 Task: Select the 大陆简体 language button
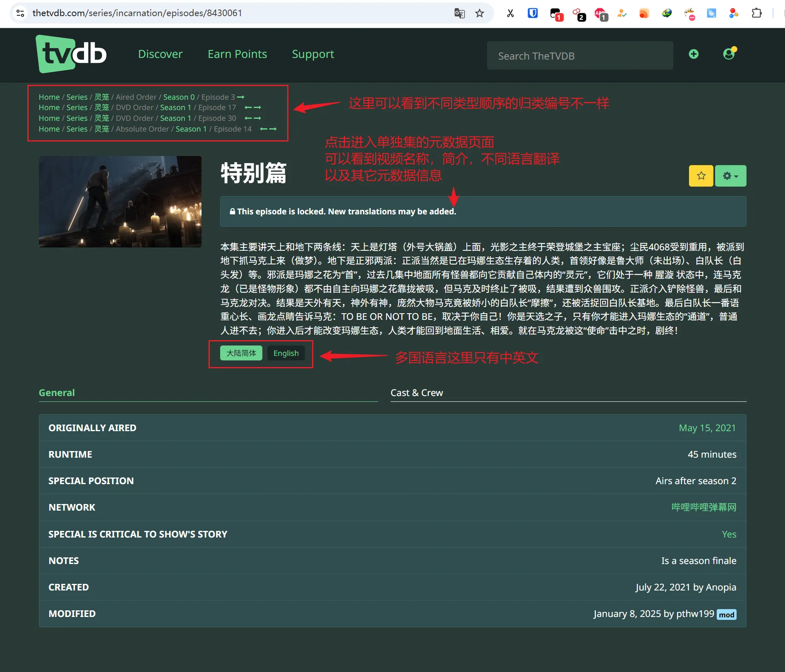(x=241, y=353)
